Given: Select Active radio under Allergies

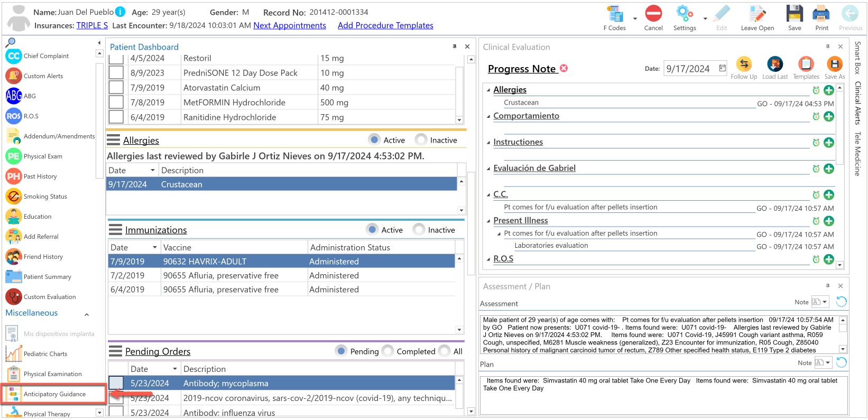Looking at the screenshot, I should click(x=374, y=140).
